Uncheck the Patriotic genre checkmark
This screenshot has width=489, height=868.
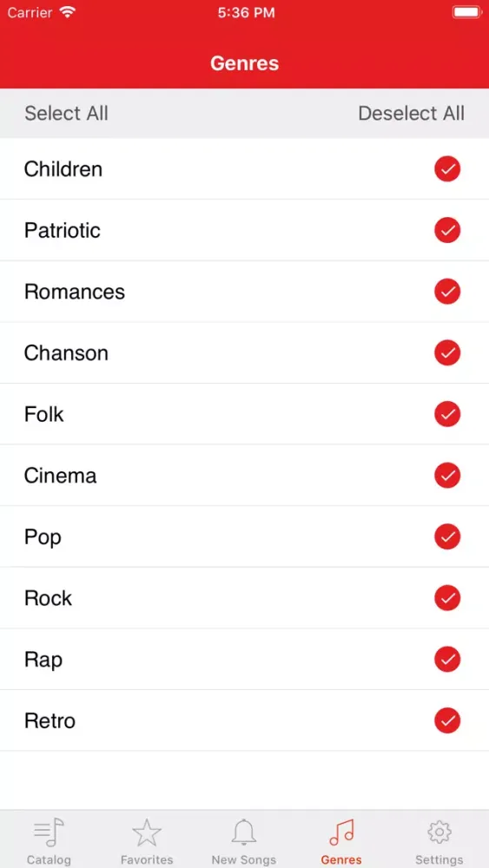pos(447,230)
